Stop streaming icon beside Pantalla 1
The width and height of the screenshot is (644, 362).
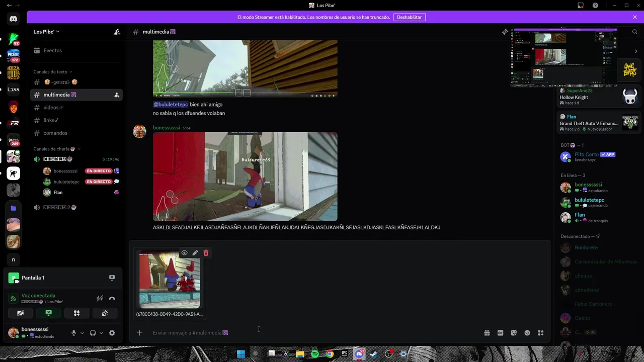pos(112,278)
